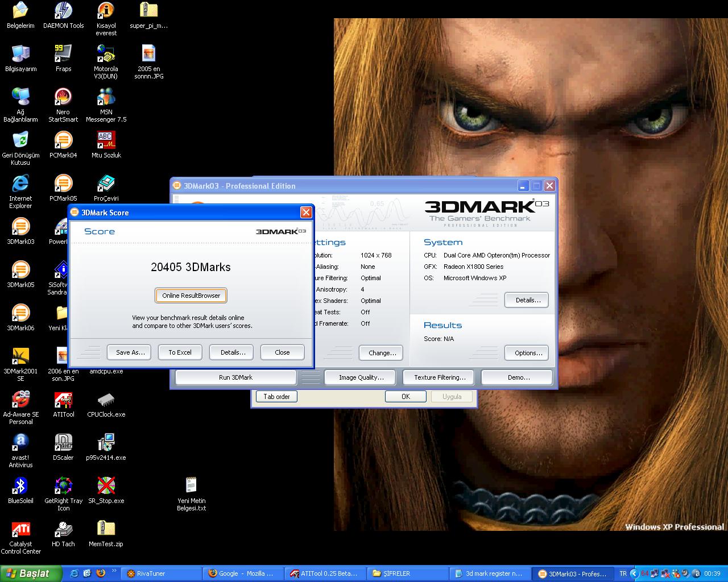Switch to the ATITool 0.25 Beta taskbar window
The width and height of the screenshot is (728, 582).
click(x=325, y=573)
